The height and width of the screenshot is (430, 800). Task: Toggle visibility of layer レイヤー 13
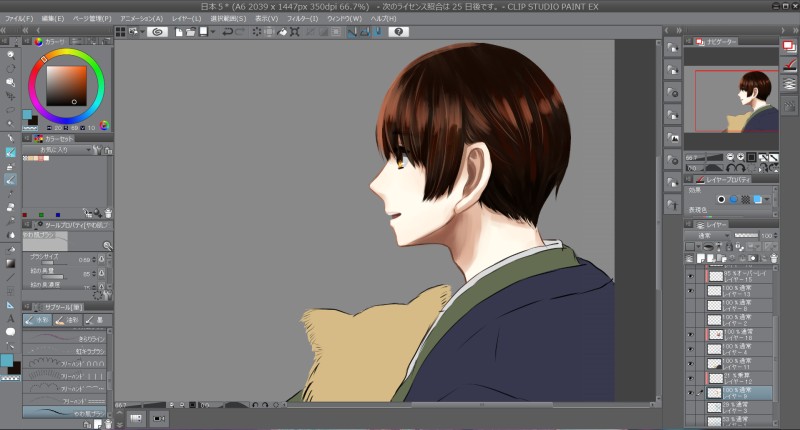tap(690, 291)
